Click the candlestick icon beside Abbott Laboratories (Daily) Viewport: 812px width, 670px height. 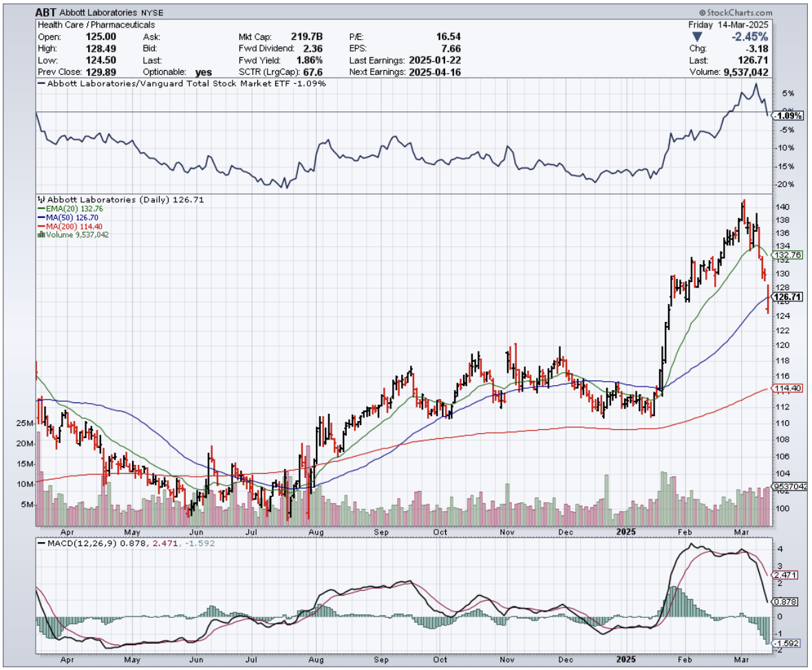tap(39, 199)
